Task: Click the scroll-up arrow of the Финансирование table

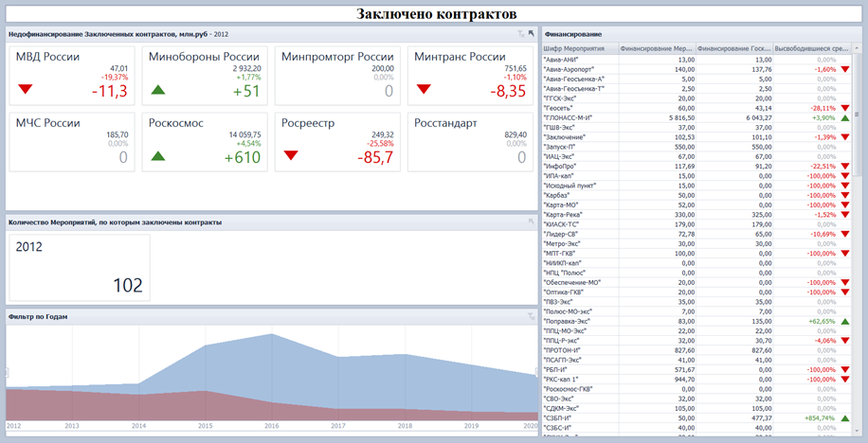Action: (x=858, y=46)
